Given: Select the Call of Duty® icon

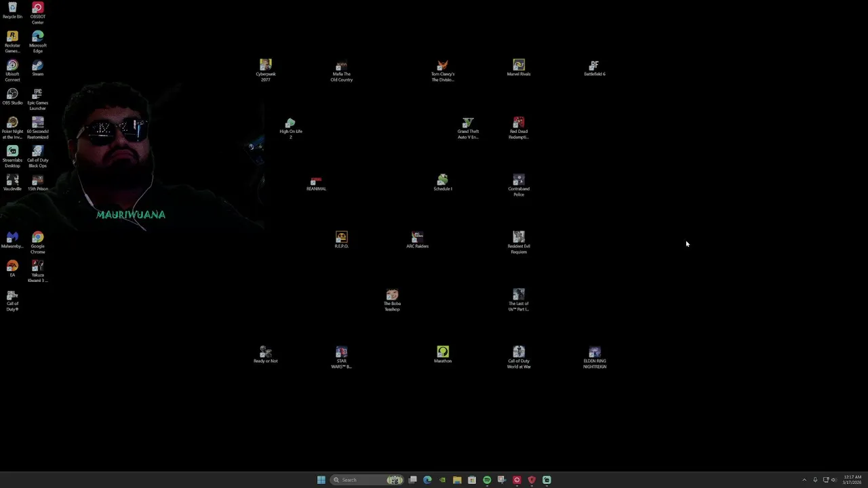Looking at the screenshot, I should [12, 300].
